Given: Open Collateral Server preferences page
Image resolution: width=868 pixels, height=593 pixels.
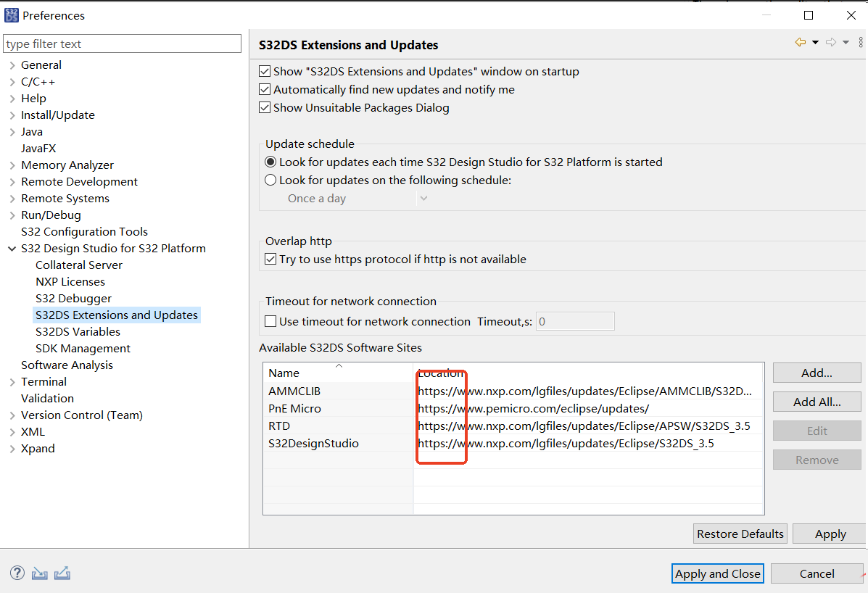Looking at the screenshot, I should 78,265.
